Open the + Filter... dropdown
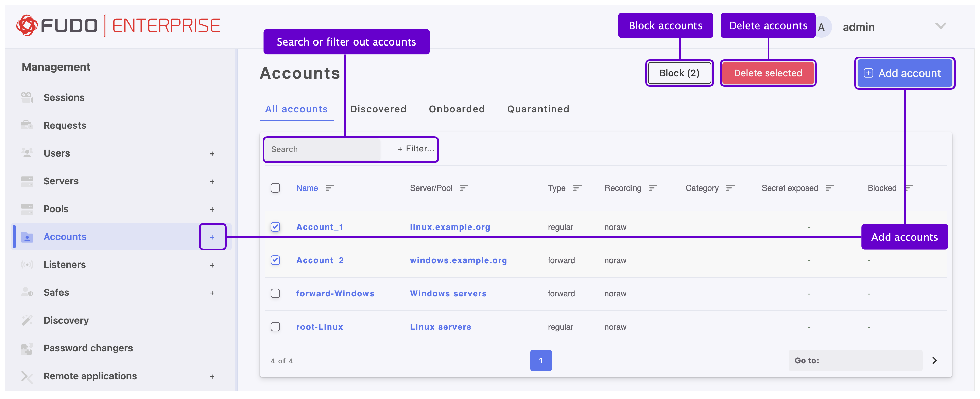This screenshot has height=399, width=980. point(416,149)
